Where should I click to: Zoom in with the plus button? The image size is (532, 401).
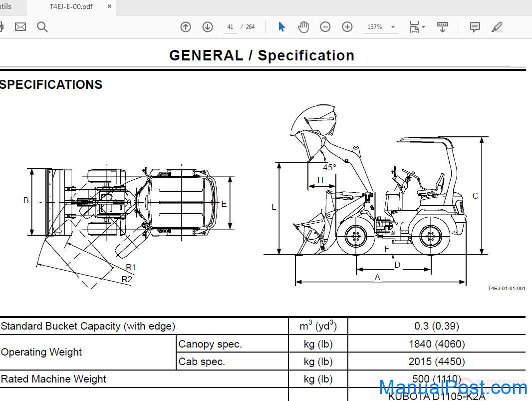pyautogui.click(x=347, y=27)
